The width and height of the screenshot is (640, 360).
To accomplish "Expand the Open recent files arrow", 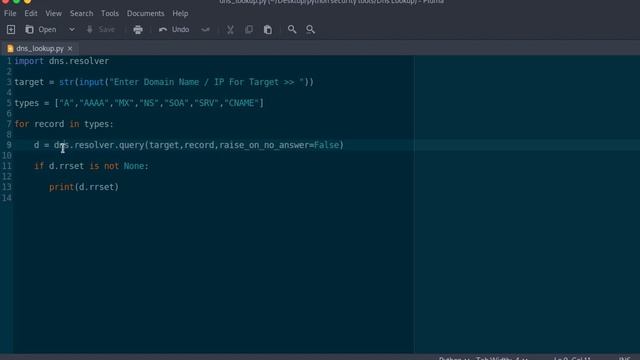I will 71,29.
